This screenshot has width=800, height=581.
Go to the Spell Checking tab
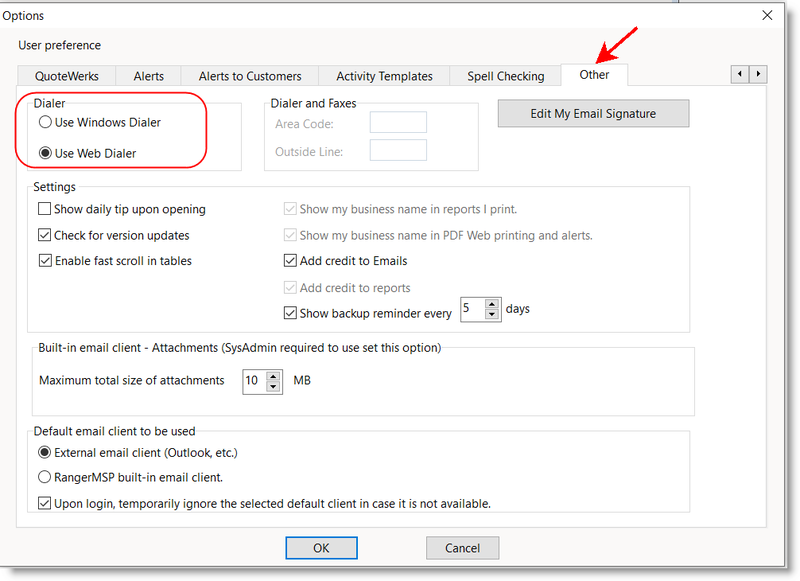(x=505, y=76)
